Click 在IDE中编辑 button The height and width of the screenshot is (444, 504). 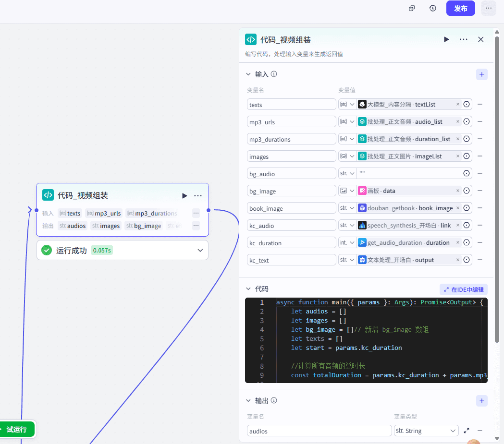click(x=464, y=289)
